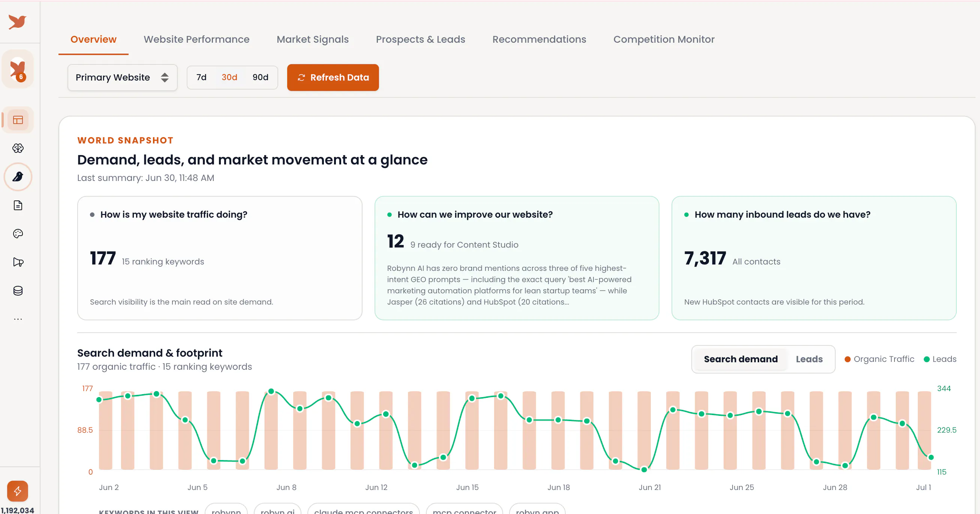Click the hummingbird logo at top left
980x514 pixels.
(x=18, y=22)
